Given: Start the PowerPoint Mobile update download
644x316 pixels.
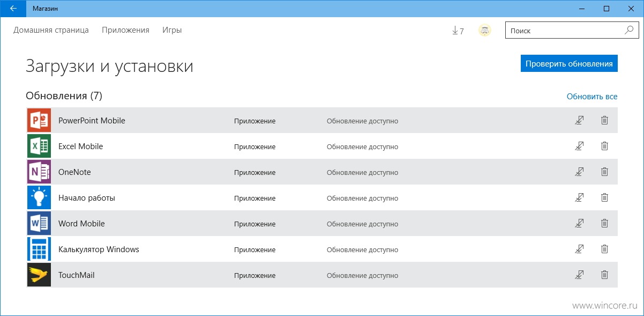Looking at the screenshot, I should tap(579, 121).
